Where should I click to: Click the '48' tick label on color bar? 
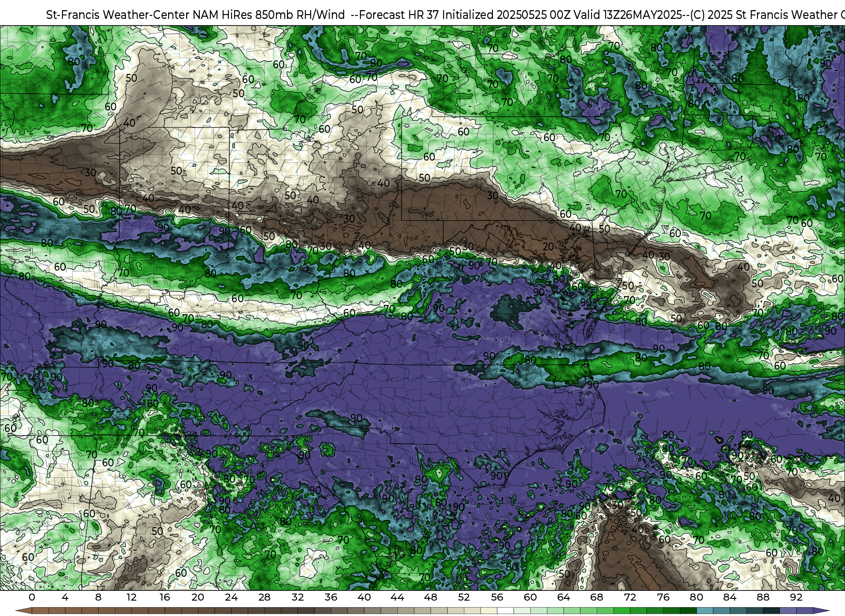click(430, 598)
